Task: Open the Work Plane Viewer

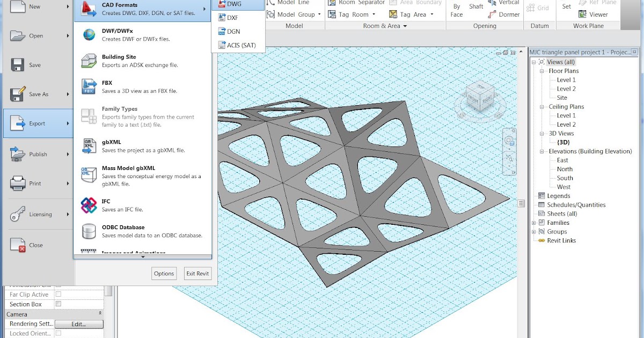Action: [x=592, y=14]
